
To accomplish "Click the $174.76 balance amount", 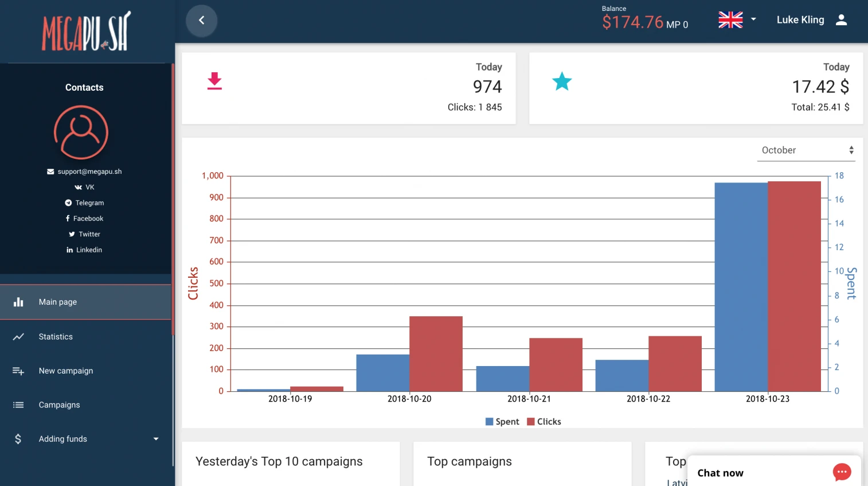I will pos(632,22).
